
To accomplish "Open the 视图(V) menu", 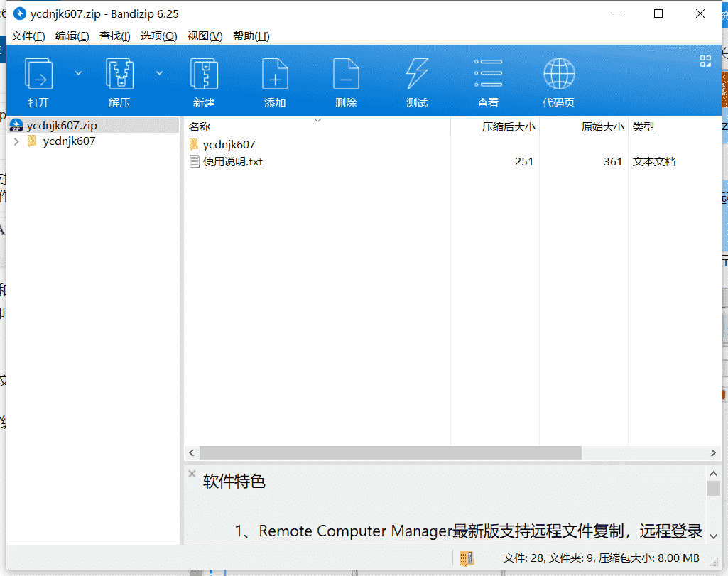I will click(205, 36).
